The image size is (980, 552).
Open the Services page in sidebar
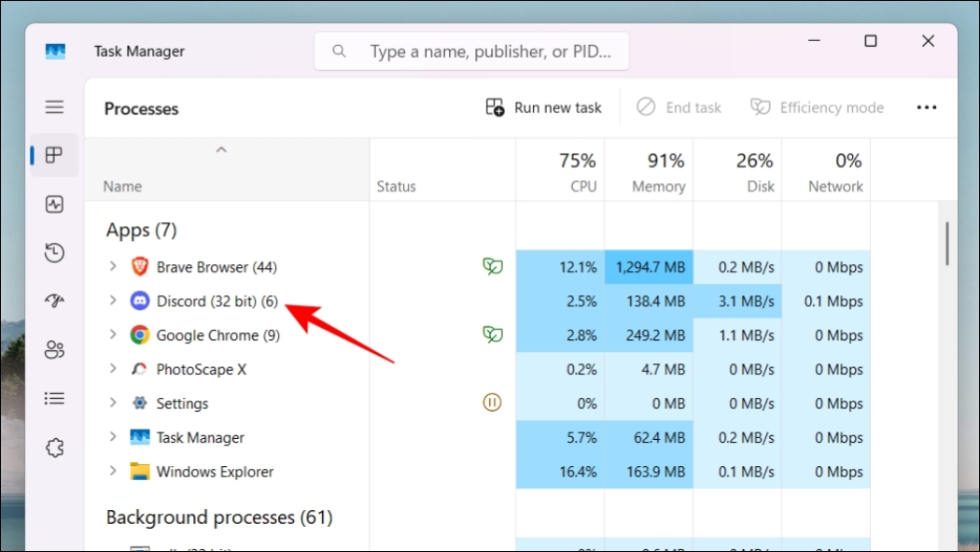(x=55, y=448)
